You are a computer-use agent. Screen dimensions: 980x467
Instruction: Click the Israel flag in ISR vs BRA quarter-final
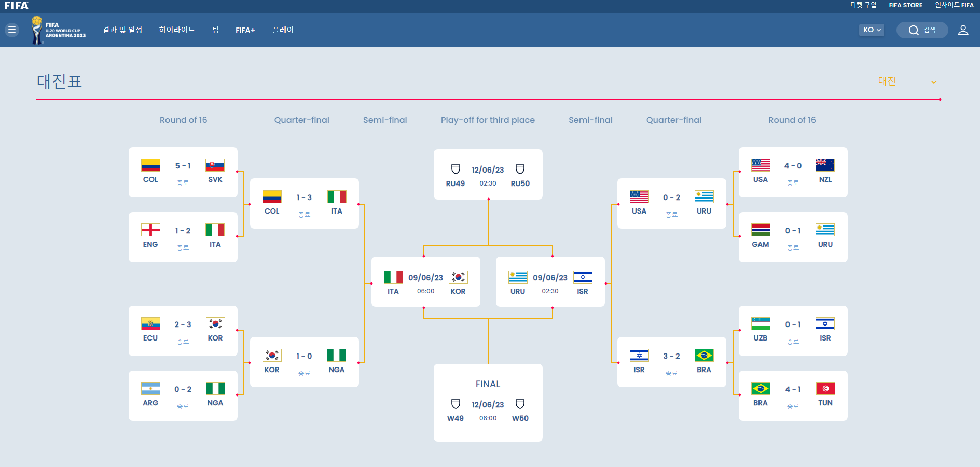(639, 355)
